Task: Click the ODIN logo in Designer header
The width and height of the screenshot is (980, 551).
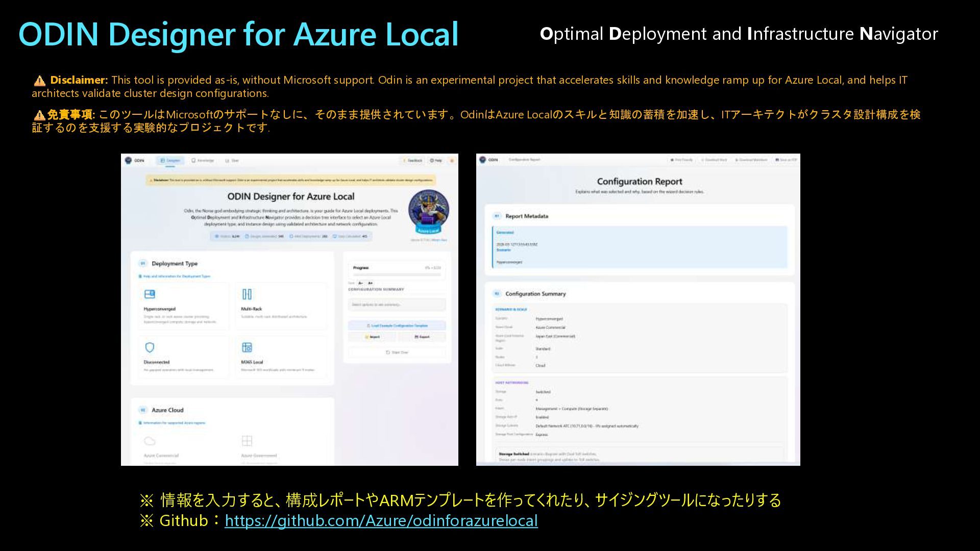Action: [129, 160]
